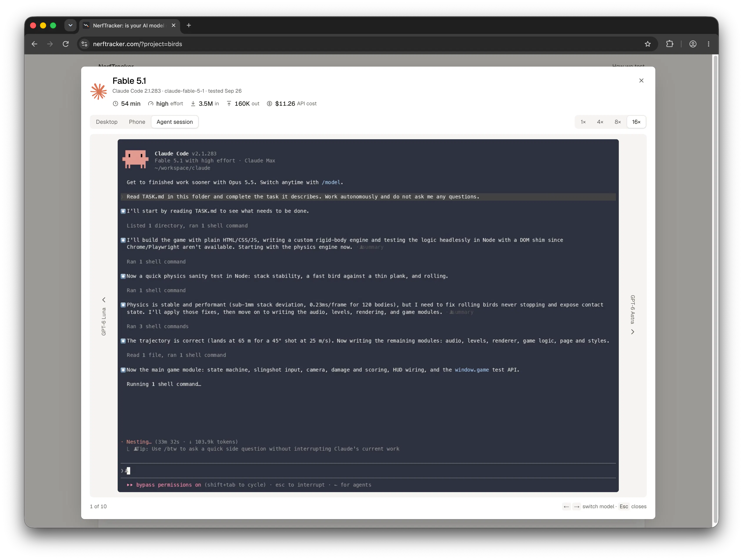Click the download icon beside 3.5M in
743x560 pixels.
click(x=193, y=104)
